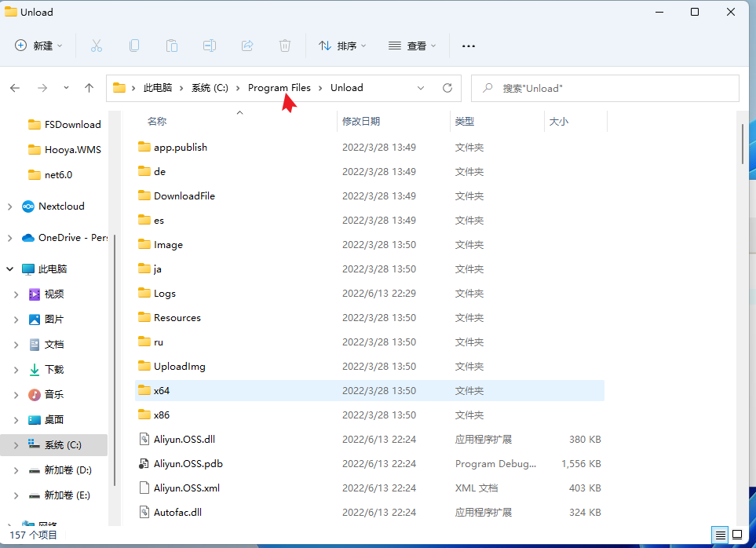Open the 查看 view menu

412,46
